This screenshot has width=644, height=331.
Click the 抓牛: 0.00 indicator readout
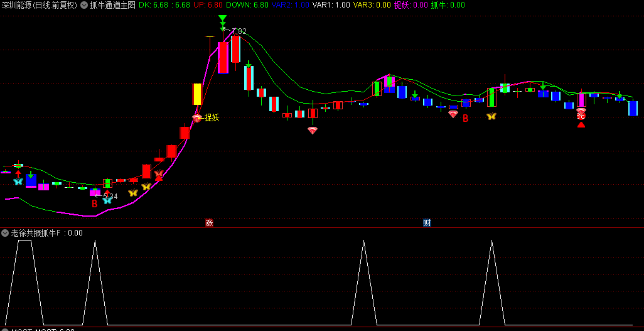(x=448, y=5)
